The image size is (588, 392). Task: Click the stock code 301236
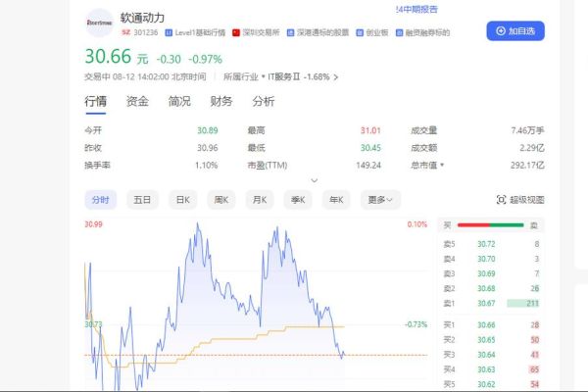tap(146, 32)
